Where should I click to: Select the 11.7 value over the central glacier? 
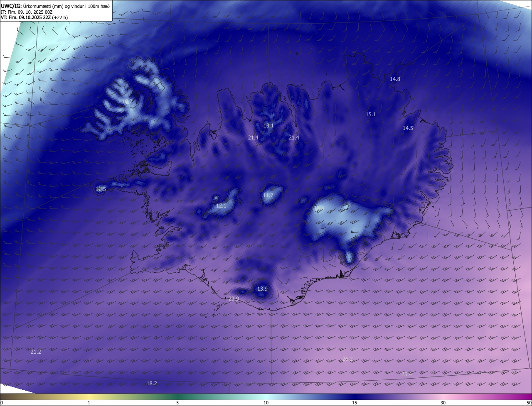point(268,196)
